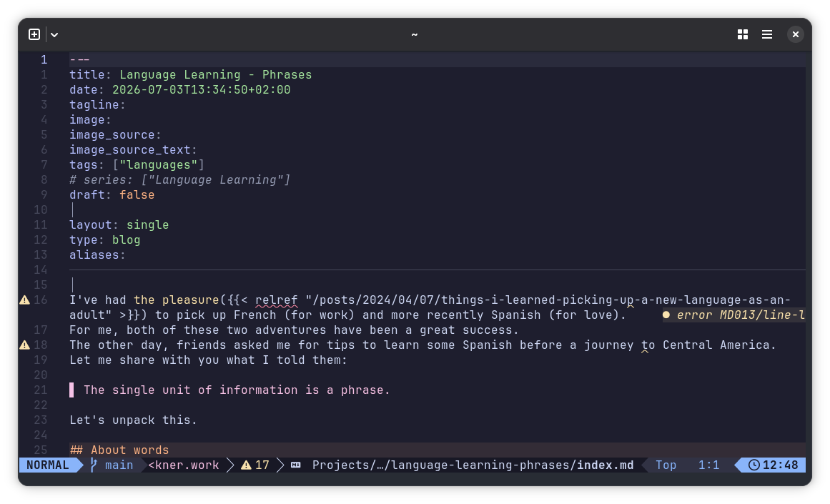Expand the new tab dropdown arrow
This screenshot has height=504, width=830.
tap(54, 35)
